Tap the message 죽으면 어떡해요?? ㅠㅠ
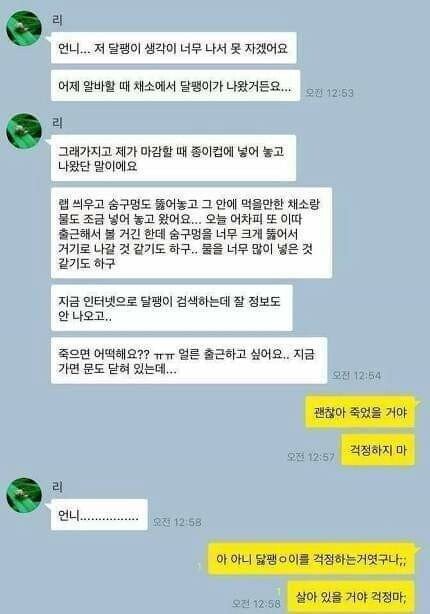Viewport: 430px width, 614px height. pos(189,361)
